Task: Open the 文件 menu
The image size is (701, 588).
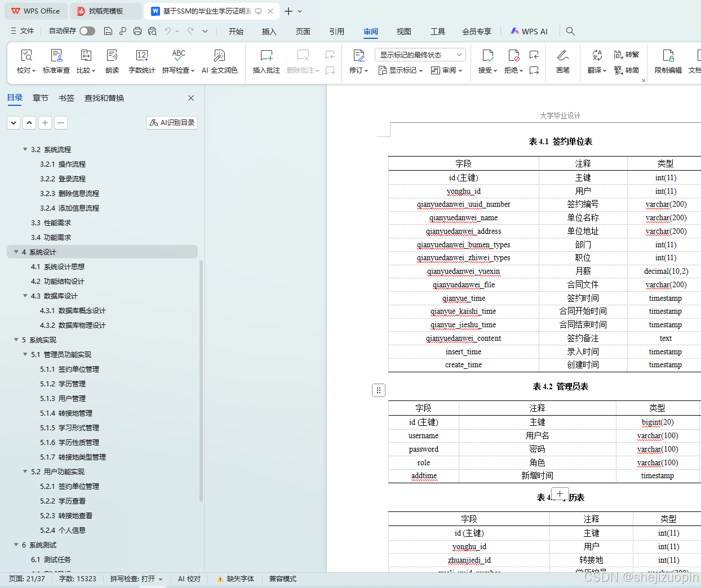Action: coord(23,31)
